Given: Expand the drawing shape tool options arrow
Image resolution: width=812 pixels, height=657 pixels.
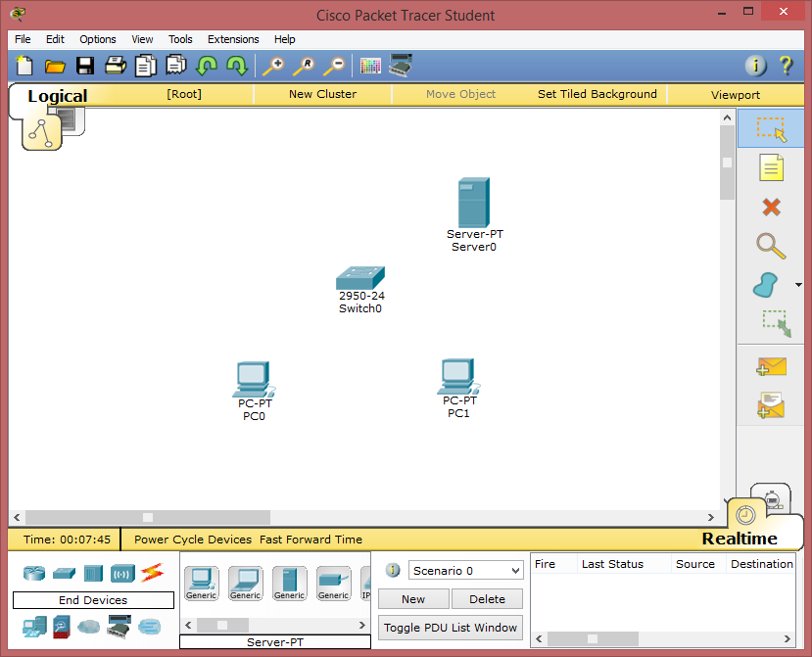Looking at the screenshot, I should (797, 285).
